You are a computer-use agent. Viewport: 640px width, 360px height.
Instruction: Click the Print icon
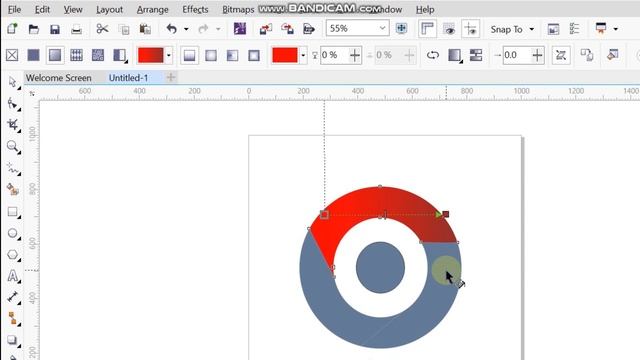[76, 29]
